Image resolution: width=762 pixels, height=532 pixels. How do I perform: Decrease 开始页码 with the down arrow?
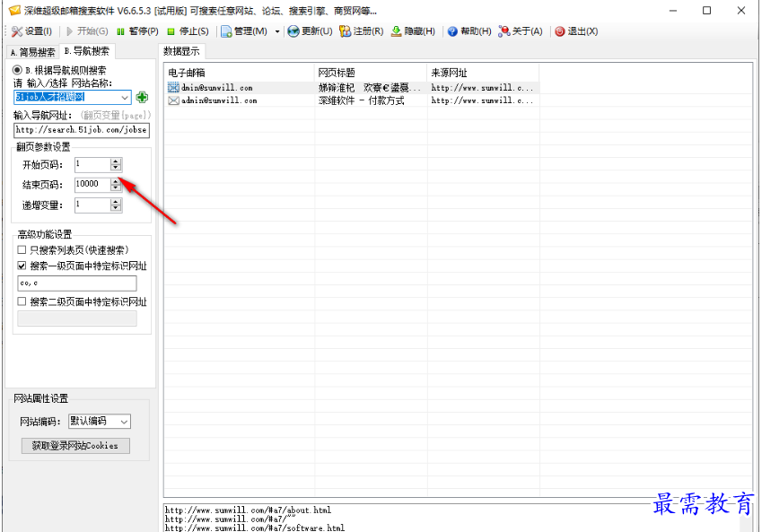point(116,168)
